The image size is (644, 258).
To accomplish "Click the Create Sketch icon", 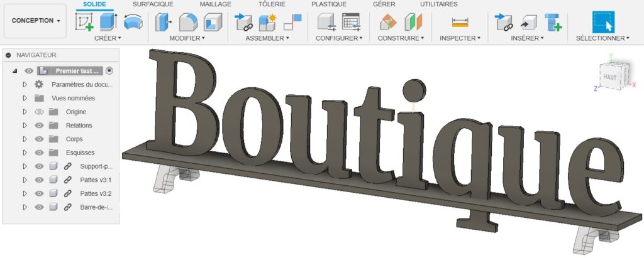I will coord(84,23).
